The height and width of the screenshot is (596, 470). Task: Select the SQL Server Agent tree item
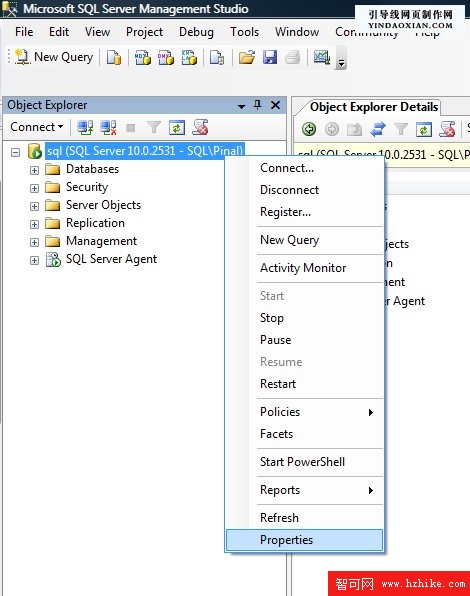click(x=111, y=259)
